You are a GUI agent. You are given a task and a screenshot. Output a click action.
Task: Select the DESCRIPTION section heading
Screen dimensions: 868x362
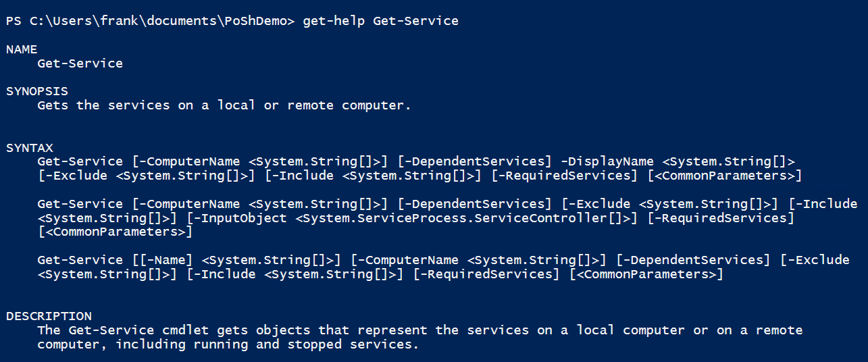click(x=49, y=316)
